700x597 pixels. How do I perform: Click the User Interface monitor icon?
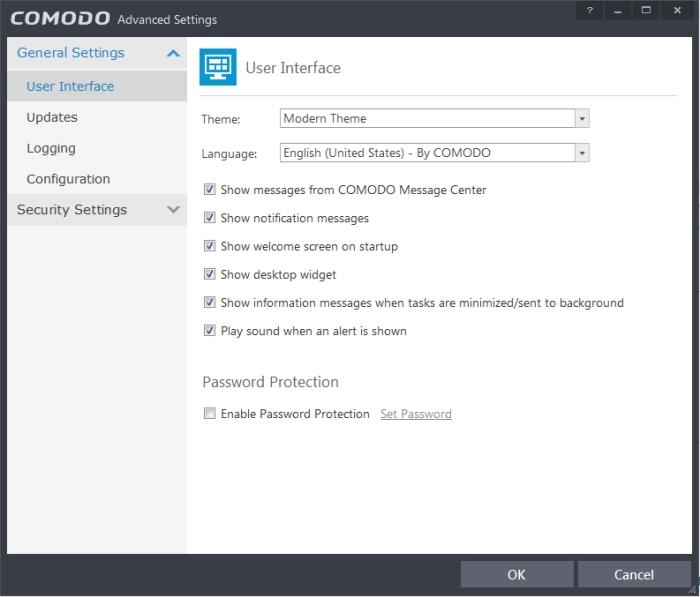pyautogui.click(x=218, y=67)
